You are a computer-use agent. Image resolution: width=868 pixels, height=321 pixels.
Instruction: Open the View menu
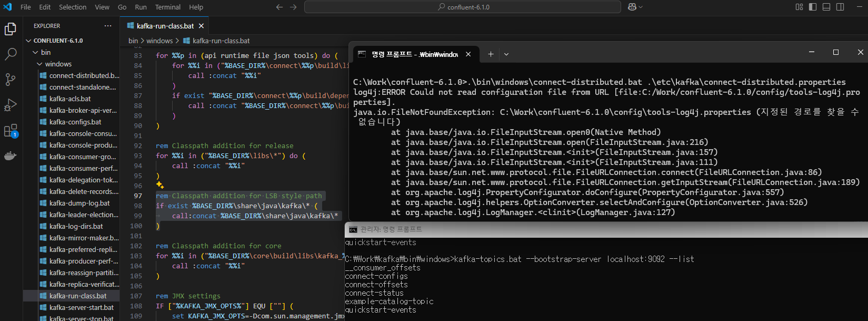(102, 7)
